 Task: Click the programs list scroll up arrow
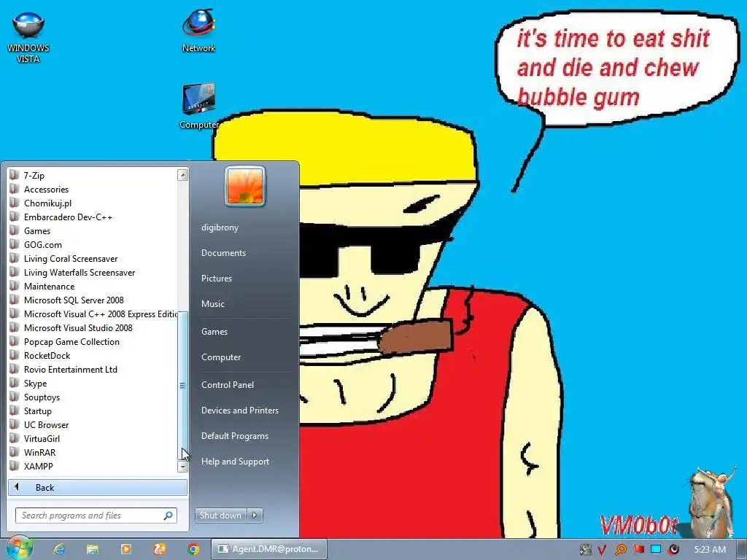pos(183,175)
